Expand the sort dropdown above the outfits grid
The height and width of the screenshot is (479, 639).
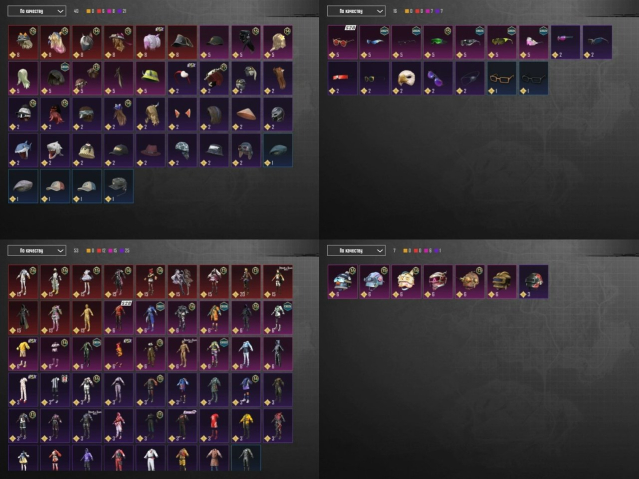coord(37,250)
